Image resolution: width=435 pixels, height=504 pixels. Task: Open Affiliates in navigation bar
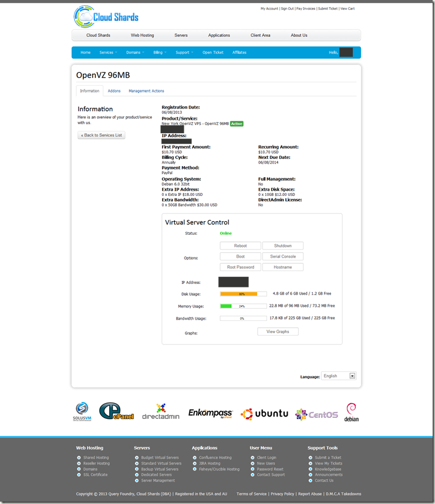tap(239, 52)
